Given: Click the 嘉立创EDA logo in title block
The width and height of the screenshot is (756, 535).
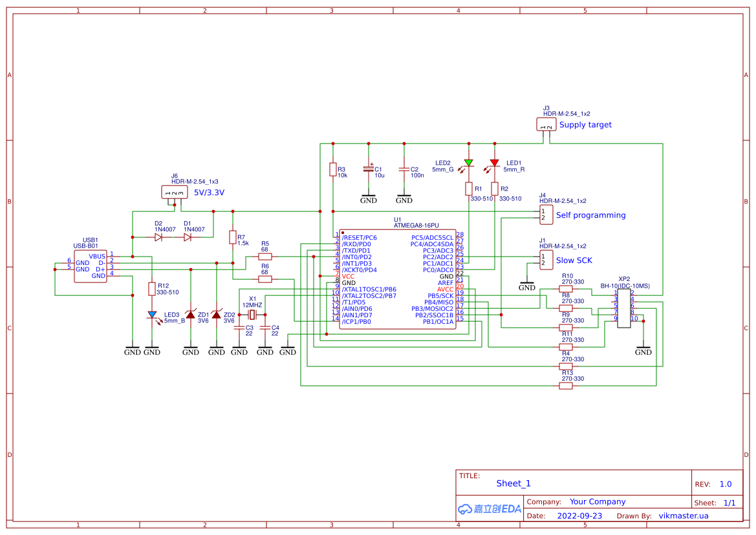Looking at the screenshot, I should click(x=489, y=509).
